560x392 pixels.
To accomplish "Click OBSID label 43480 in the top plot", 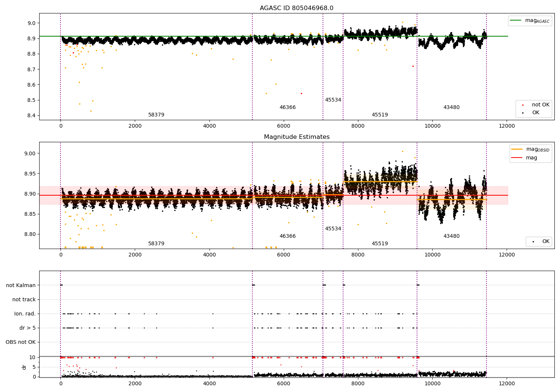I will 451,108.
